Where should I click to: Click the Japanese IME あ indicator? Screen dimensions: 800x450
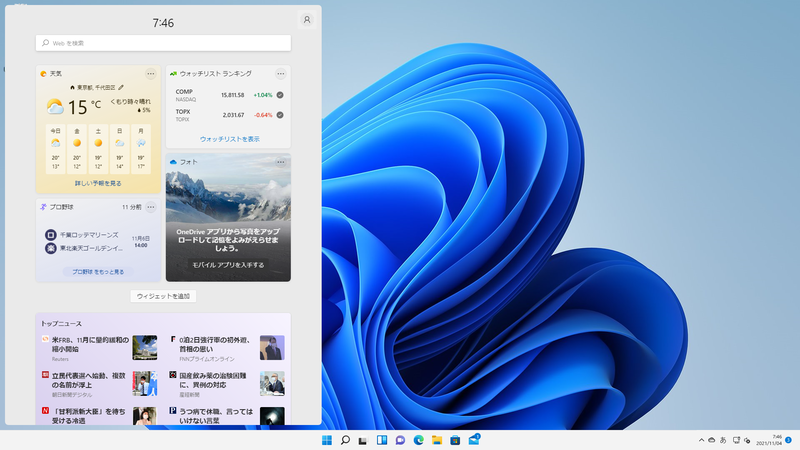pyautogui.click(x=723, y=440)
